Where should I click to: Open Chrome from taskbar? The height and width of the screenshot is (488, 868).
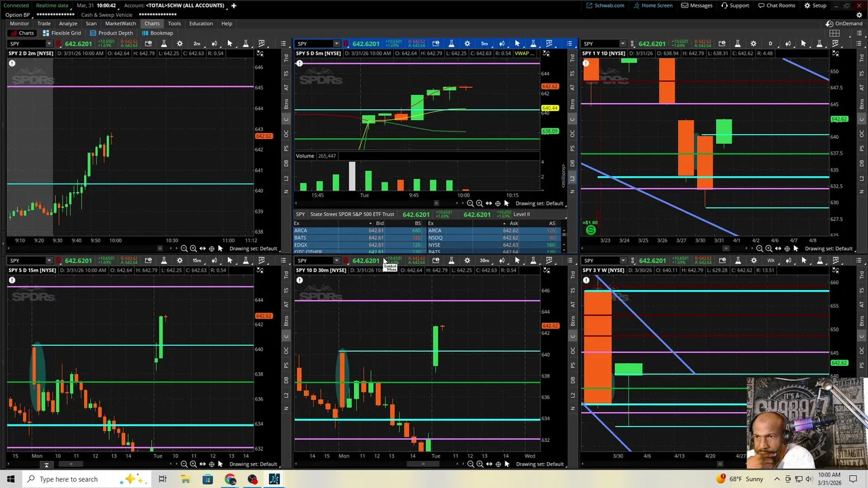230,479
